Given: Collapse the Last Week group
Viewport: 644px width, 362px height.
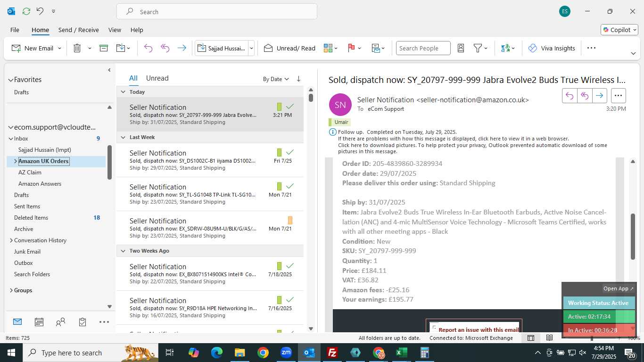Looking at the screenshot, I should (x=123, y=137).
